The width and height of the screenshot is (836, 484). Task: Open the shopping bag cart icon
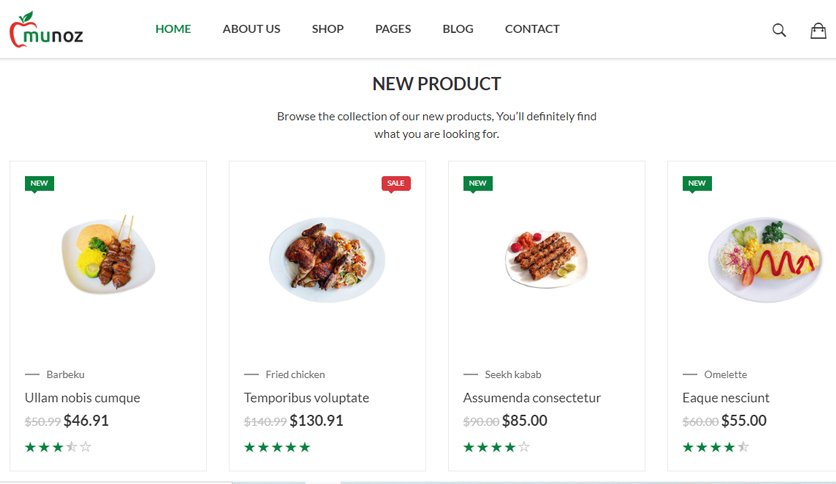point(818,30)
